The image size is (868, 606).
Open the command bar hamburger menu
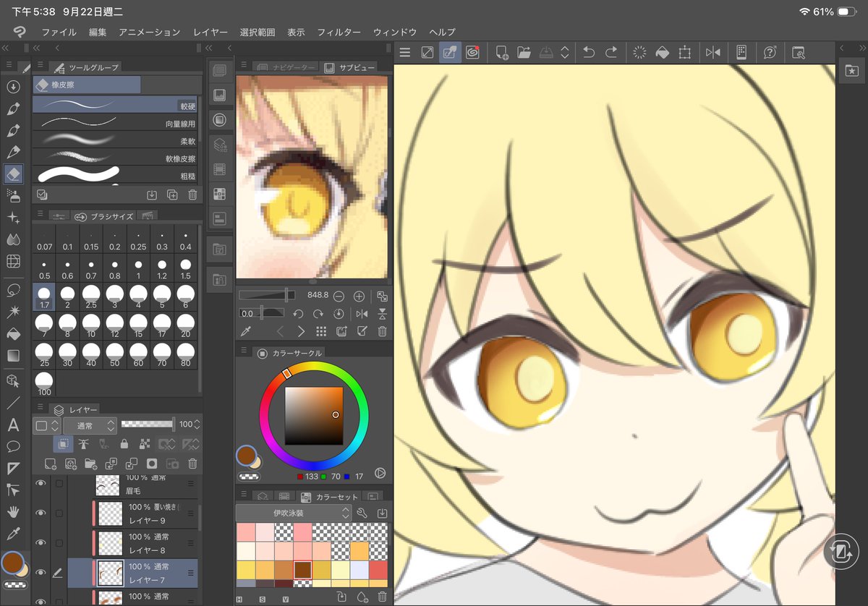click(405, 52)
